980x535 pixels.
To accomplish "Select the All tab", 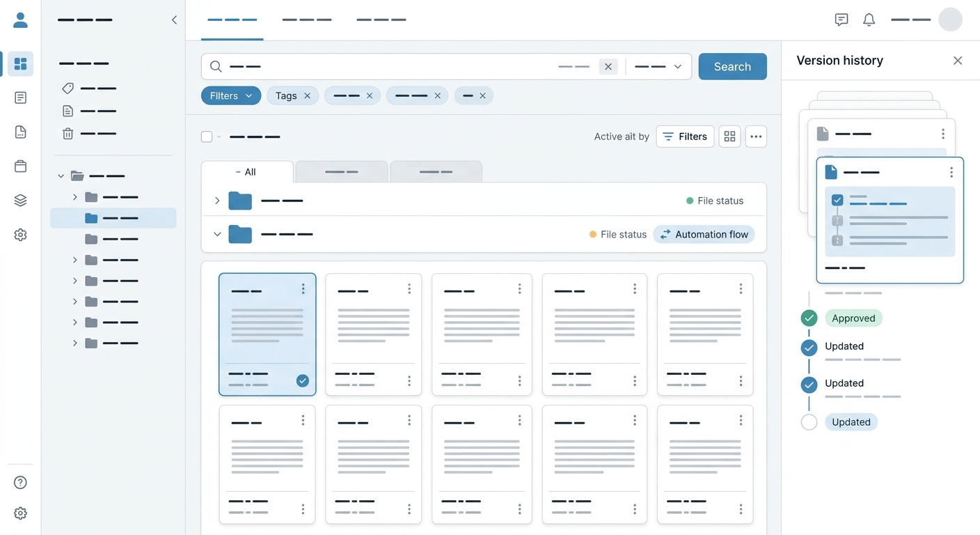I will (247, 172).
